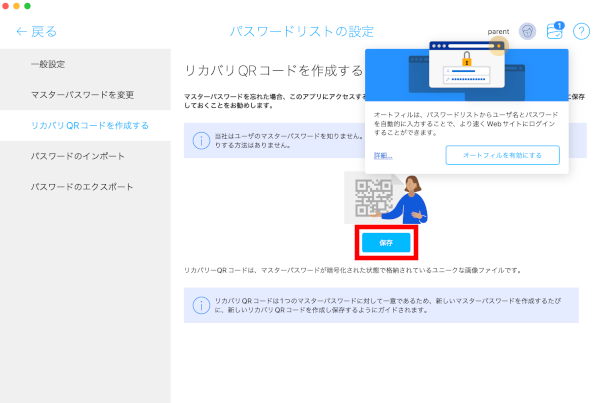Click the info icon in bottom notice
This screenshot has width=600, height=403.
201,305
